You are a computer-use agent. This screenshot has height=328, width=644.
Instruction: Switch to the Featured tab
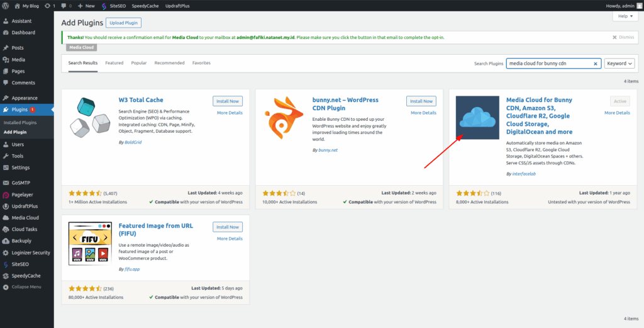[114, 63]
